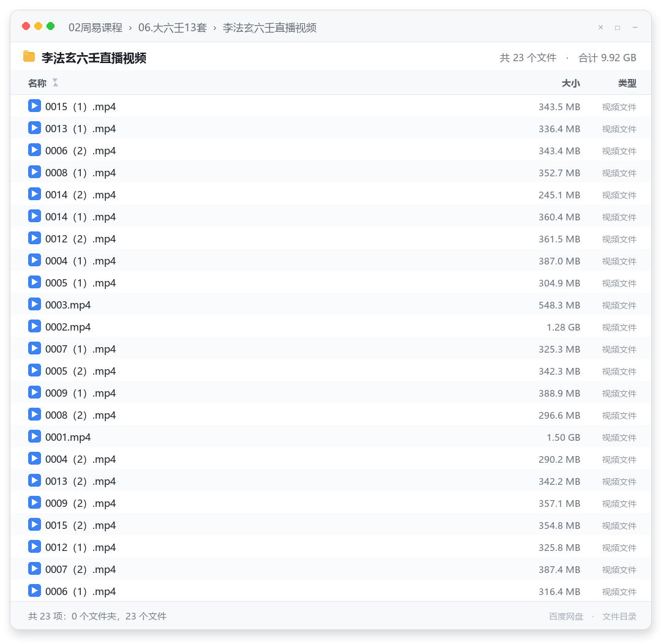Sort files by 类型 column header
Screen dimensions: 661x644
(627, 83)
